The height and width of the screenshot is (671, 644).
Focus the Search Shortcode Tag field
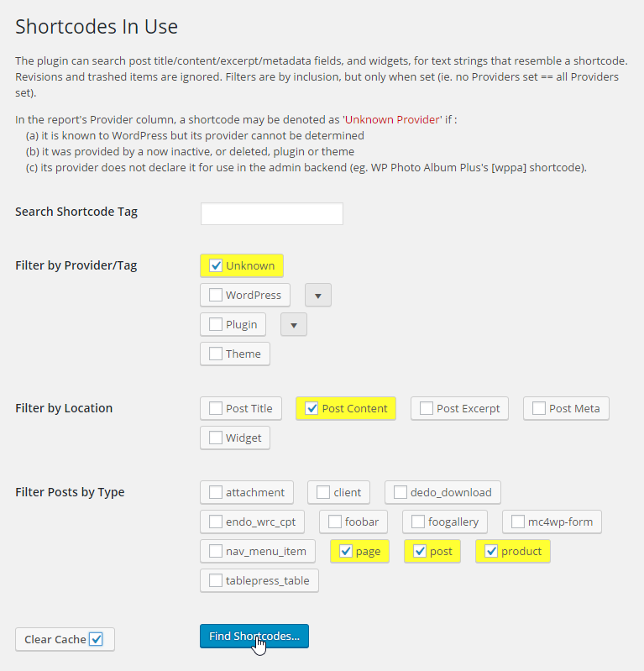coord(272,213)
